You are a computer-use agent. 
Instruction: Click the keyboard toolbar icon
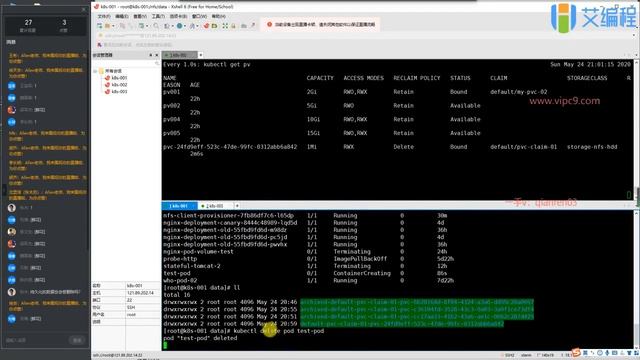point(244,26)
